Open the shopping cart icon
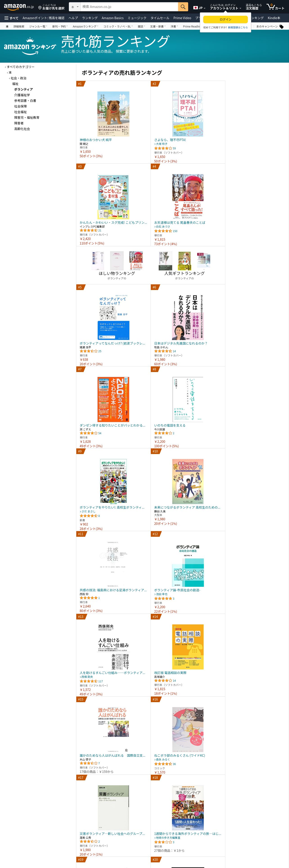Image resolution: width=289 pixels, height=868 pixels. coord(275,7)
